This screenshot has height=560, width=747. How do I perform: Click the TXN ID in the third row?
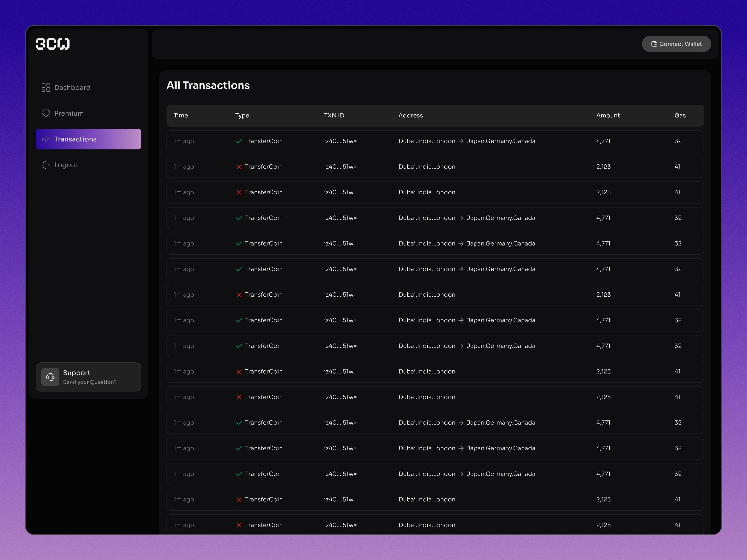coord(340,192)
